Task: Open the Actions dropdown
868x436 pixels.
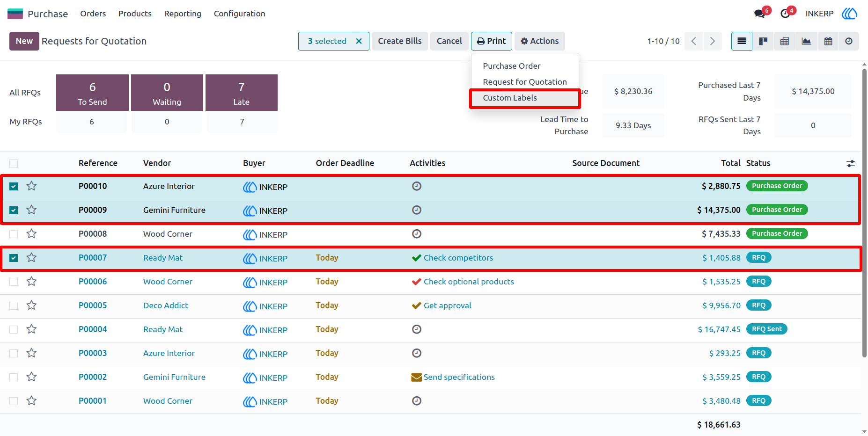Action: coord(540,41)
